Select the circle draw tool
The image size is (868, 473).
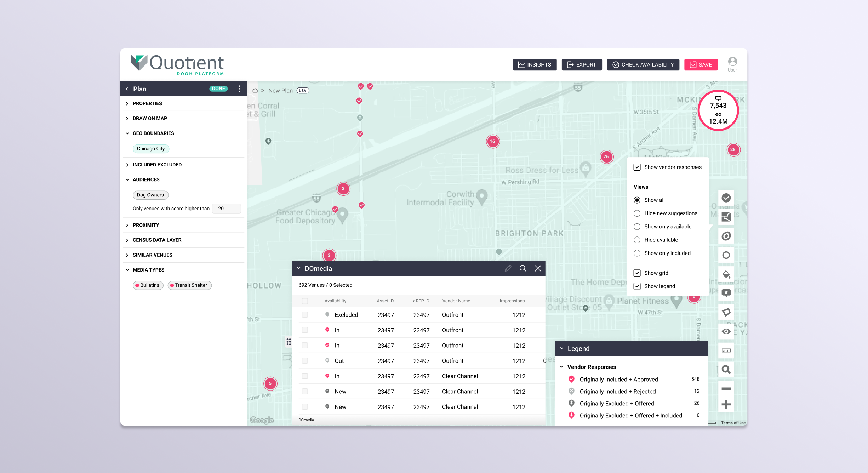[x=726, y=255]
